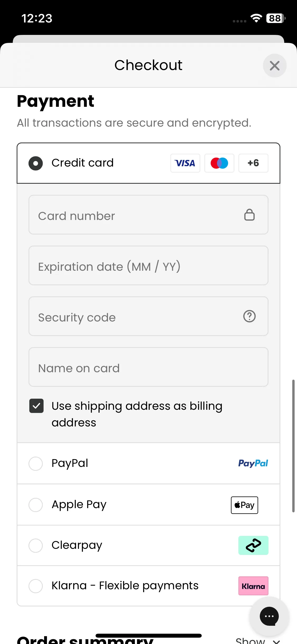The height and width of the screenshot is (644, 297).
Task: Open the chat bubble widget
Action: (269, 616)
